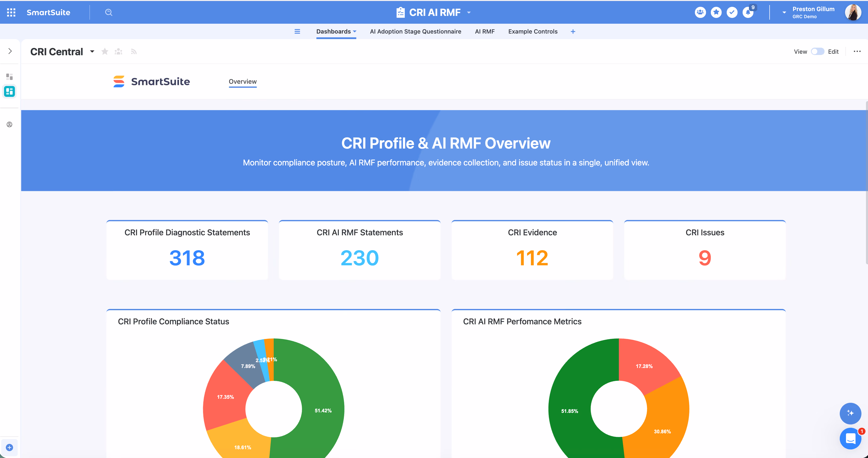Click the CRI AI RMF clipboard icon
Image resolution: width=868 pixels, height=458 pixels.
[400, 12]
